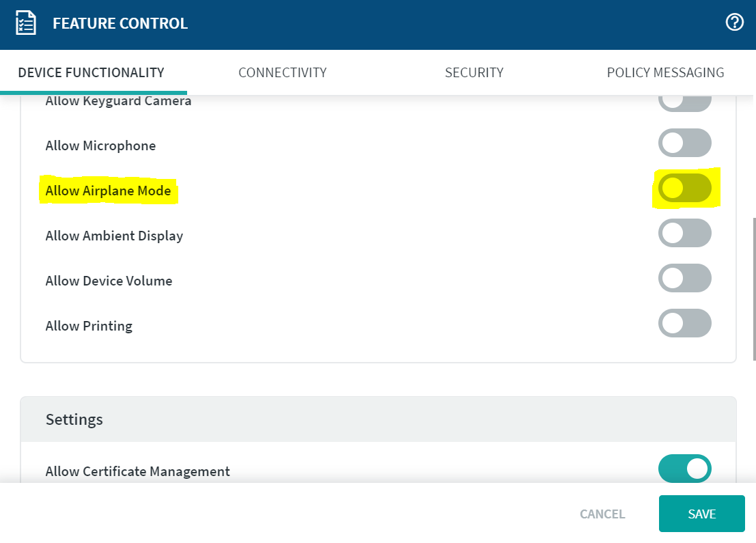This screenshot has width=756, height=543.
Task: Click the Allow Ambient Display label text
Action: click(114, 236)
